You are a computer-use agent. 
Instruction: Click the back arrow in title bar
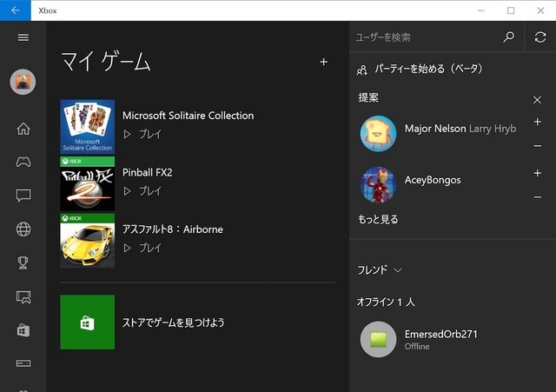pyautogui.click(x=16, y=10)
